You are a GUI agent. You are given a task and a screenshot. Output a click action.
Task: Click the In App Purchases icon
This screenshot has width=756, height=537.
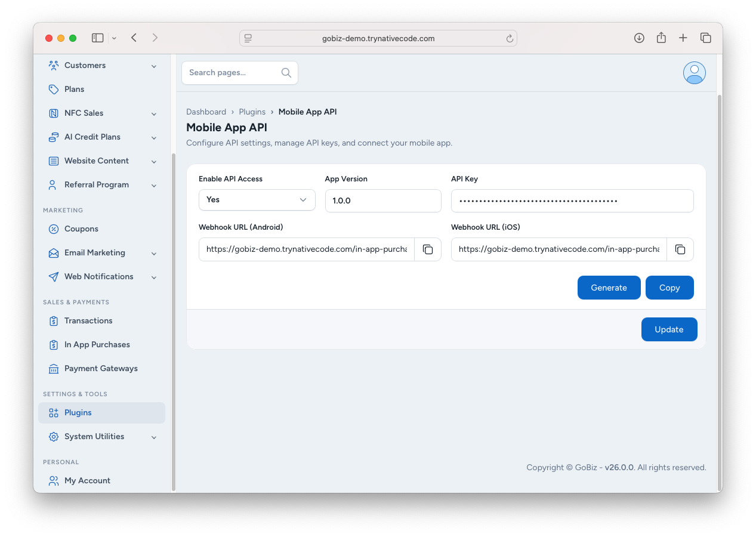click(54, 345)
